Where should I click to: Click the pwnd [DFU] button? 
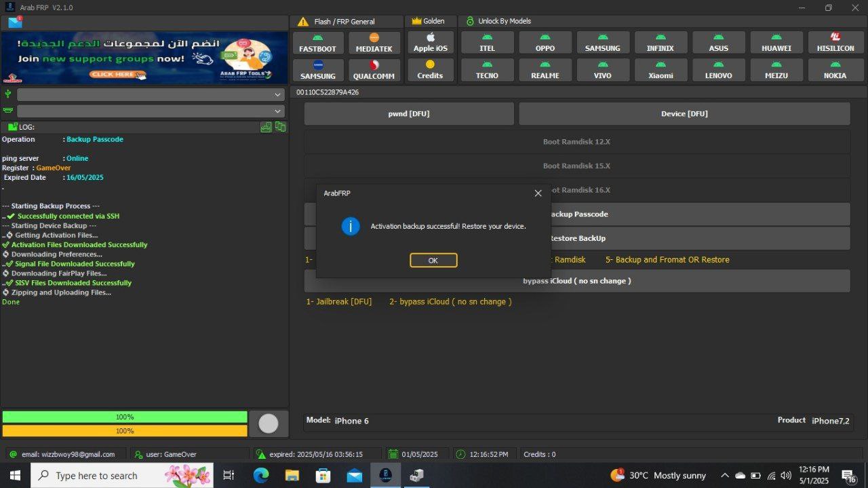tap(409, 114)
